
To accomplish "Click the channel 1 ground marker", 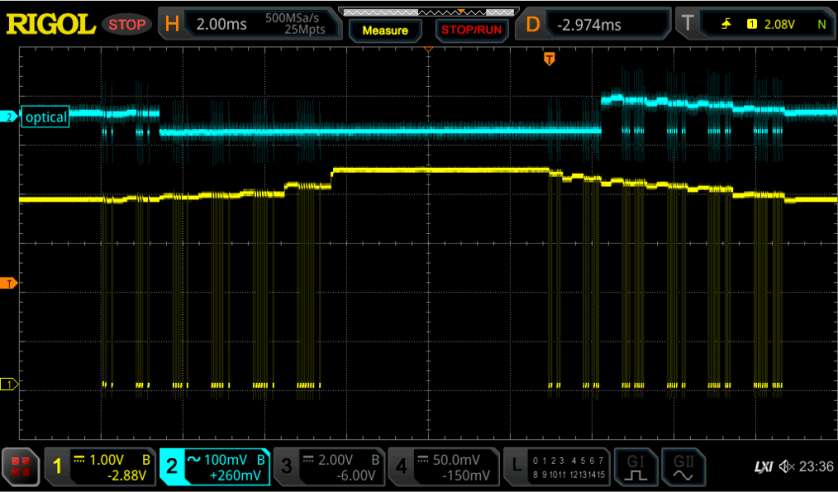I will click(x=9, y=384).
